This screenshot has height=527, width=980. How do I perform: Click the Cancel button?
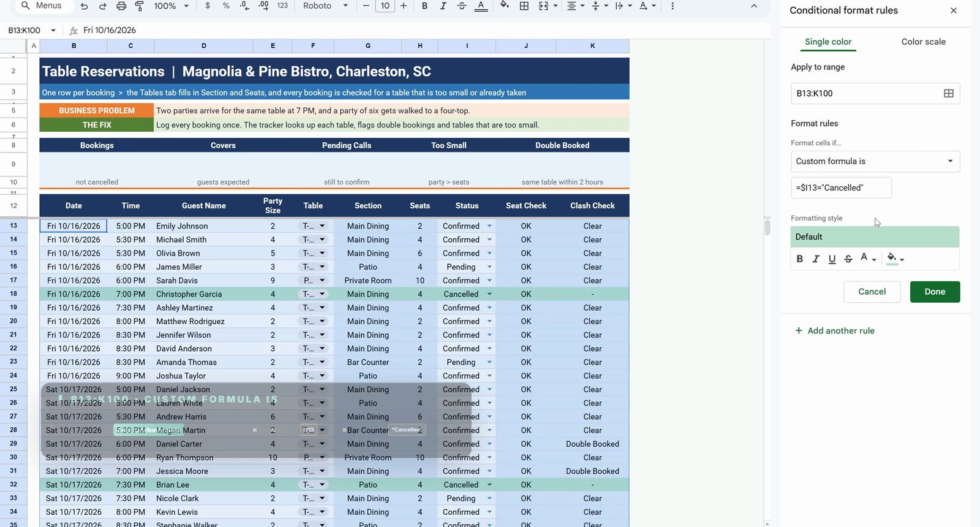(x=872, y=292)
